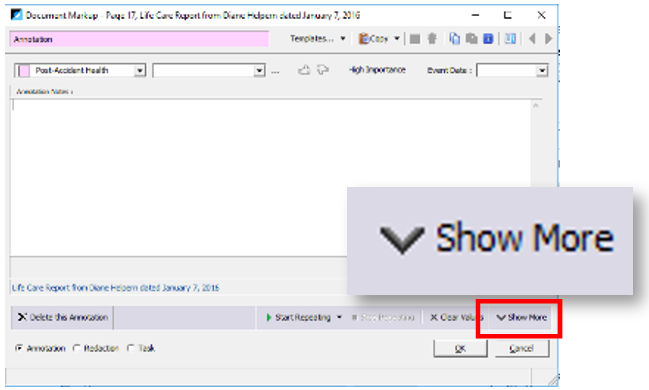This screenshot has width=649, height=390.
Task: Click inside the Annotation Notes text area
Action: point(270,178)
